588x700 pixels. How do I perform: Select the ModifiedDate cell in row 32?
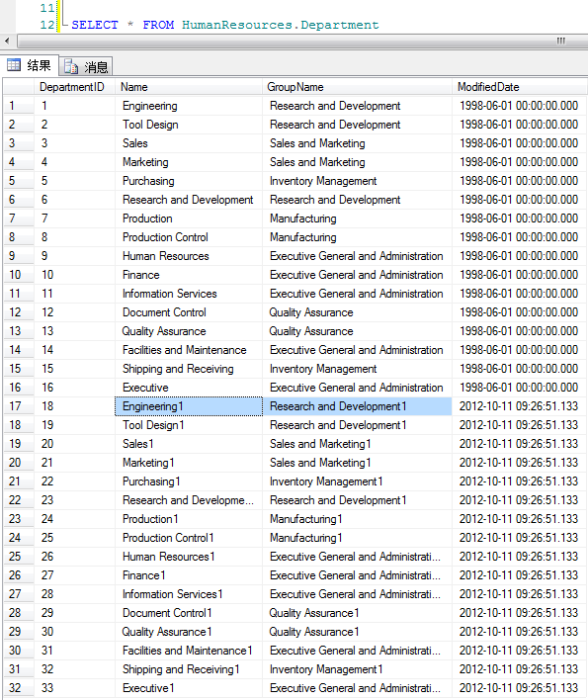tap(519, 688)
